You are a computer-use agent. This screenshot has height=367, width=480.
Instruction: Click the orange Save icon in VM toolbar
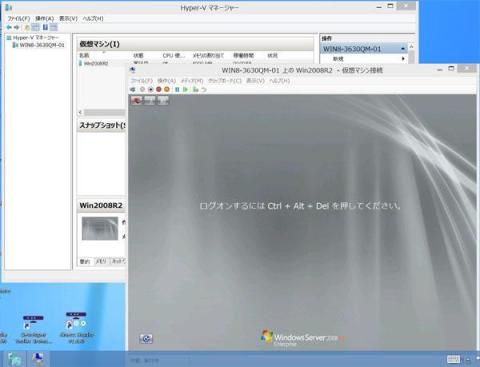pyautogui.click(x=167, y=89)
